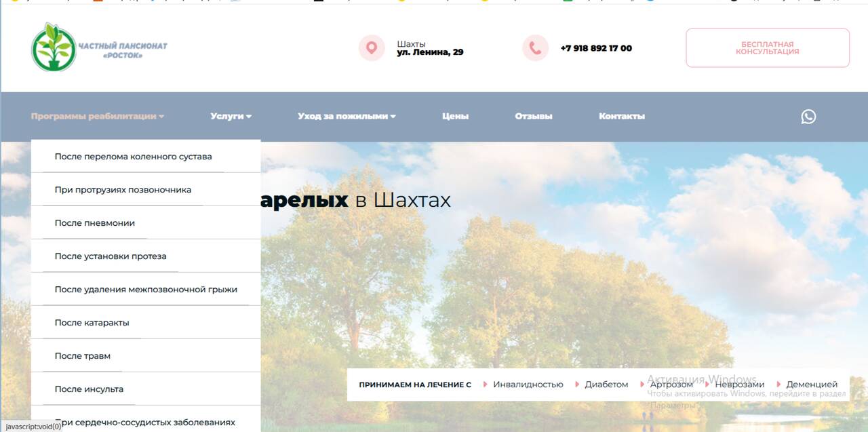Image resolution: width=868 pixels, height=432 pixels.
Task: Open WhatsApp chat icon in navbar
Action: [808, 117]
